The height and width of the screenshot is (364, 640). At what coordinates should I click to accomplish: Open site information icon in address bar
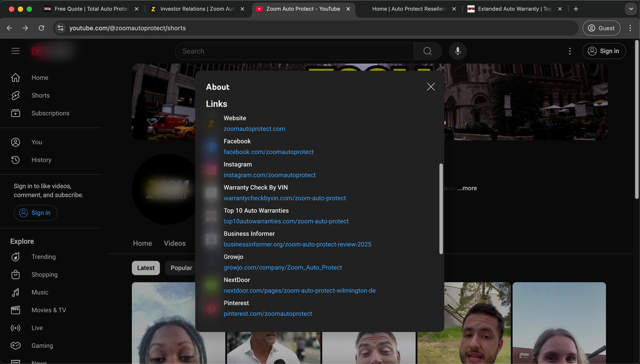click(60, 28)
